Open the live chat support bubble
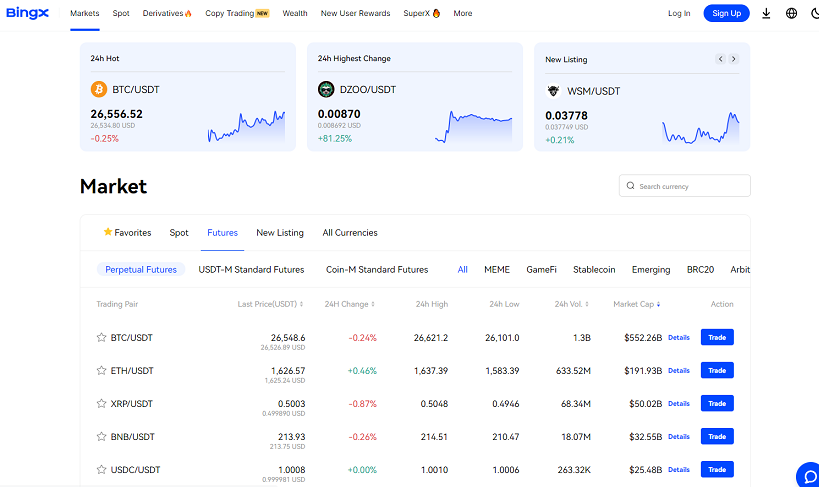This screenshot has width=819, height=487. (x=809, y=476)
